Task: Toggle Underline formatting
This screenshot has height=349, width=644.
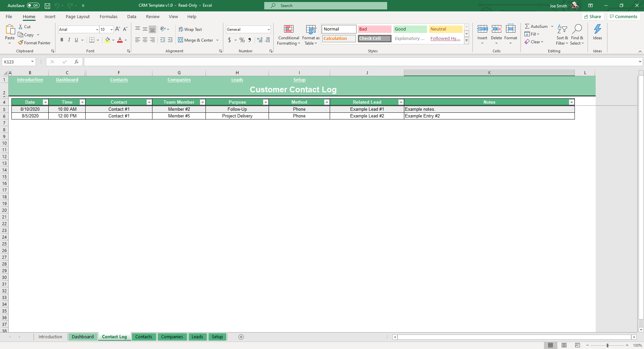Action: pyautogui.click(x=77, y=40)
